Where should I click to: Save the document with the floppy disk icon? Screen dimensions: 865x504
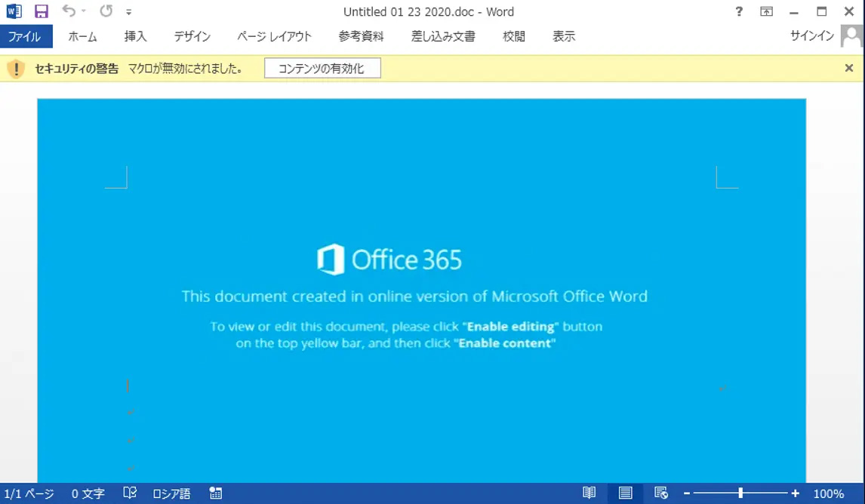coord(42,11)
